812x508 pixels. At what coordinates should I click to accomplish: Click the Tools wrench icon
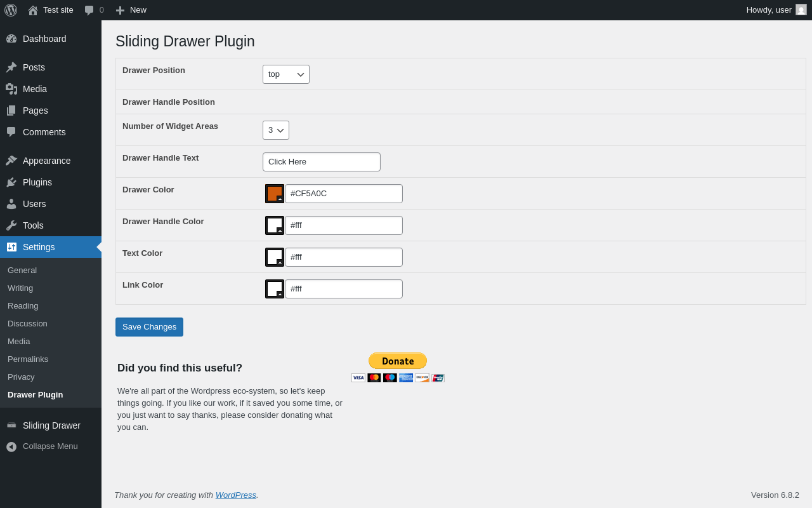click(11, 225)
